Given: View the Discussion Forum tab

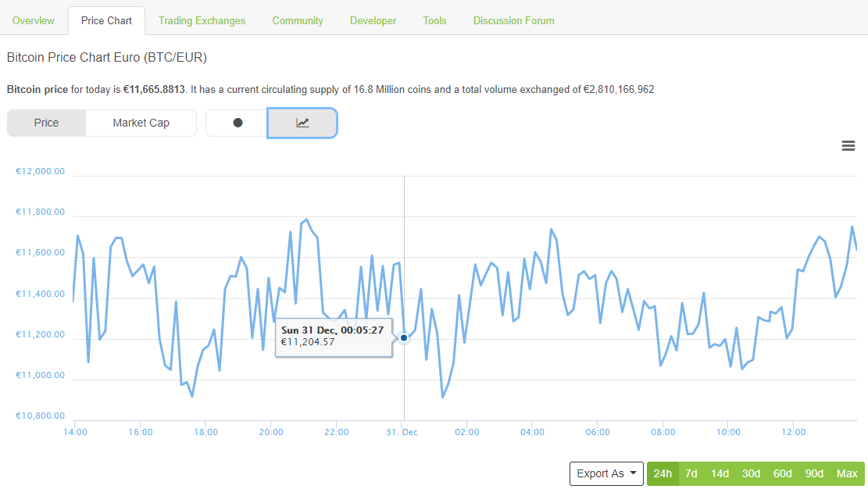Looking at the screenshot, I should [514, 20].
